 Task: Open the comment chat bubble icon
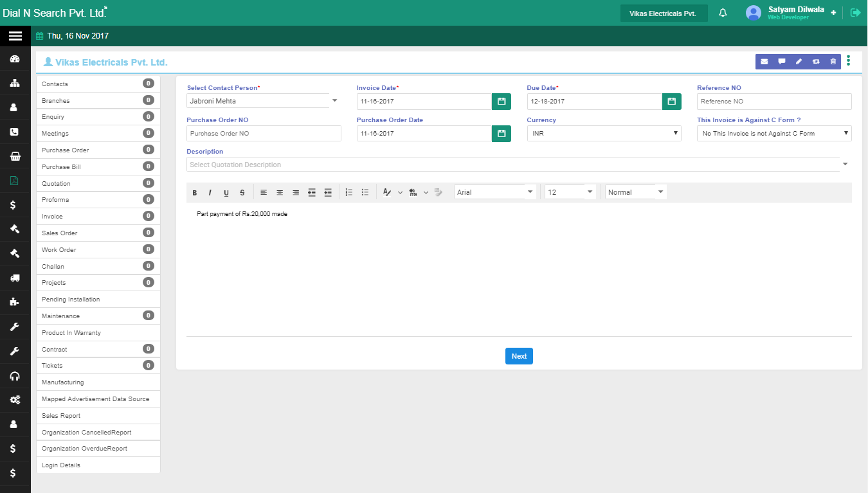(782, 62)
